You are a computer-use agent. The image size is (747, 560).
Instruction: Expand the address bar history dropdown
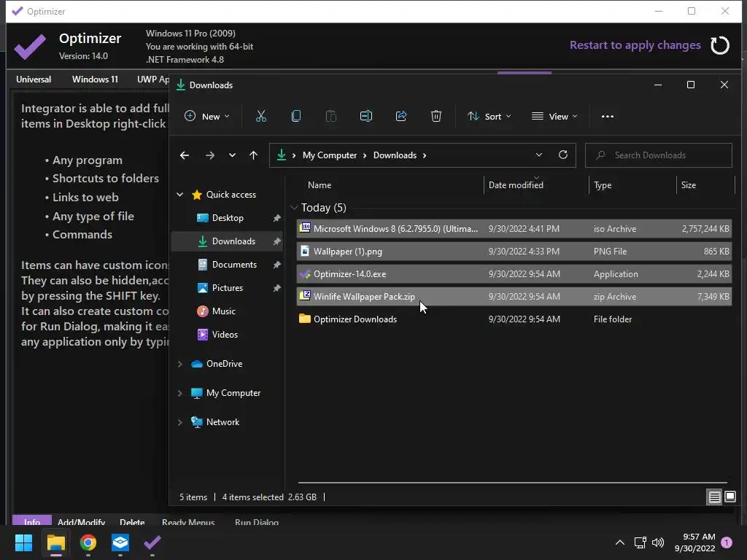point(539,155)
